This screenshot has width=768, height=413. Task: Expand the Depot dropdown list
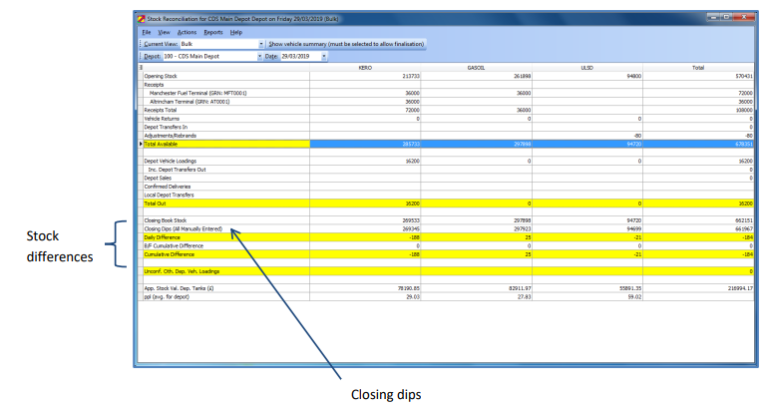tap(261, 57)
